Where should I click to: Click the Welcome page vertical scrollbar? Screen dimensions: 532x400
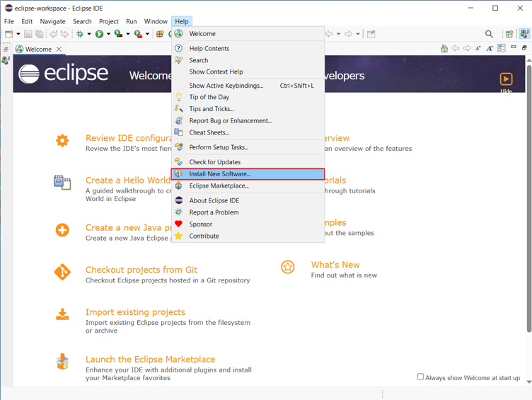tap(528, 199)
